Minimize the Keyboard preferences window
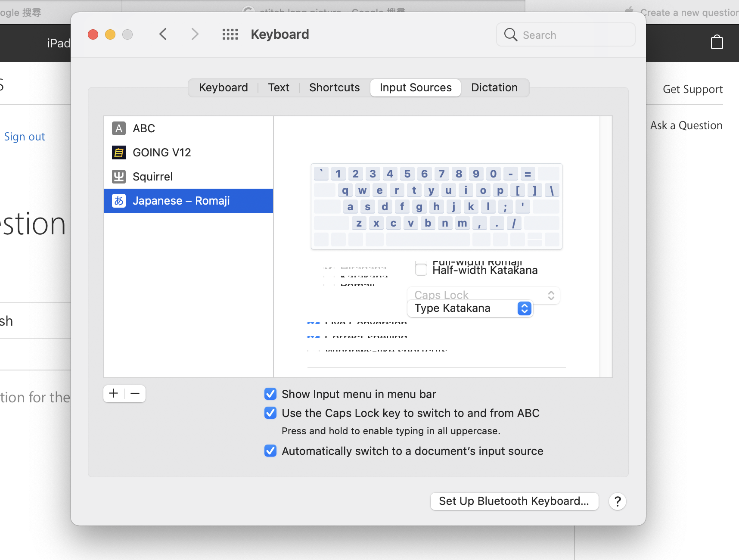 coord(110,34)
